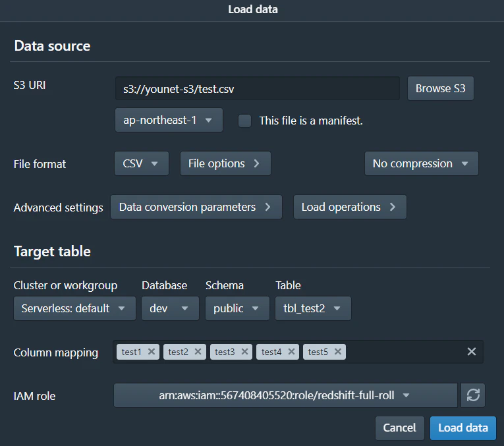Viewport: 504px width, 446px height.
Task: Click the 'Schema' label
Action: click(x=225, y=285)
